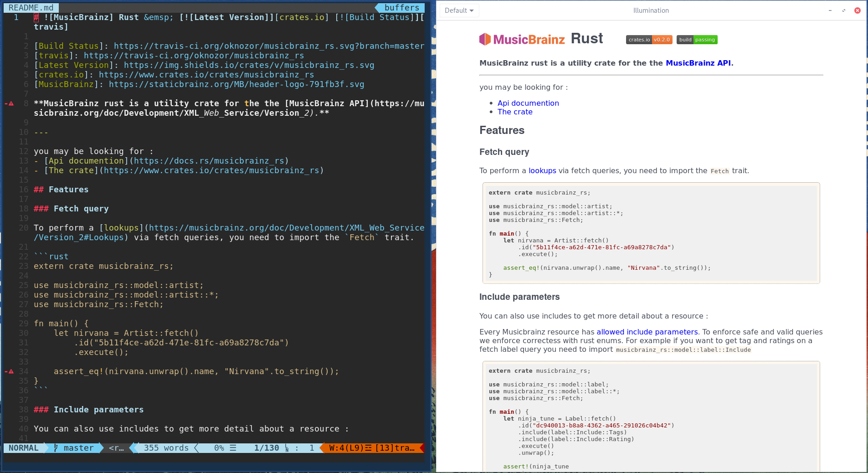Click the Label::fetch() code block in preview
The image size is (868, 473).
point(651,416)
